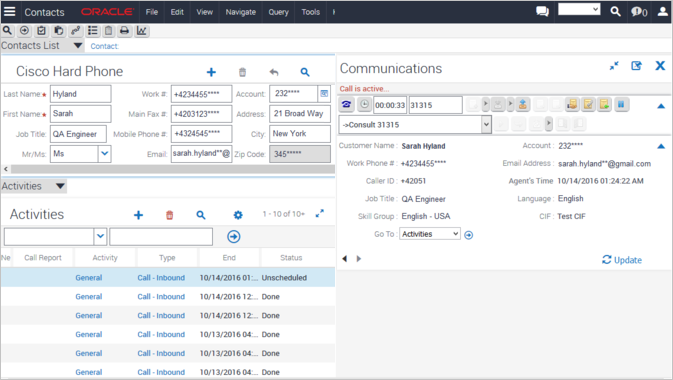
Task: Collapse the Communications toolbar with blue triangle
Action: [661, 106]
